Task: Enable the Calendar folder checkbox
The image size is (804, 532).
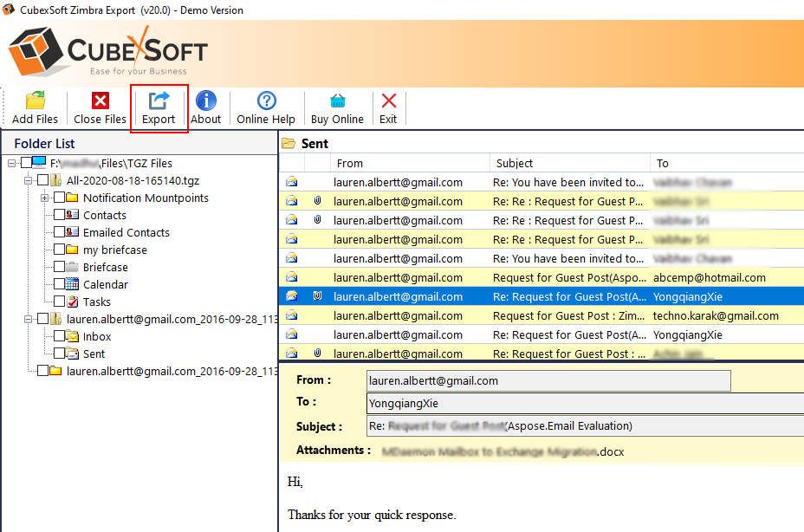Action: pyautogui.click(x=59, y=284)
